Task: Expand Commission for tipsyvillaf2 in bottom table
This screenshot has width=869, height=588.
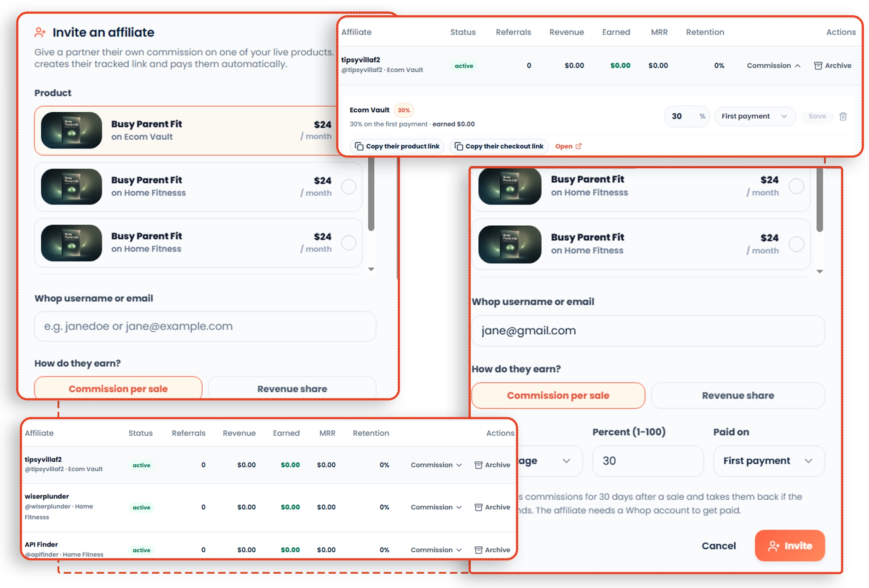Action: 436,465
